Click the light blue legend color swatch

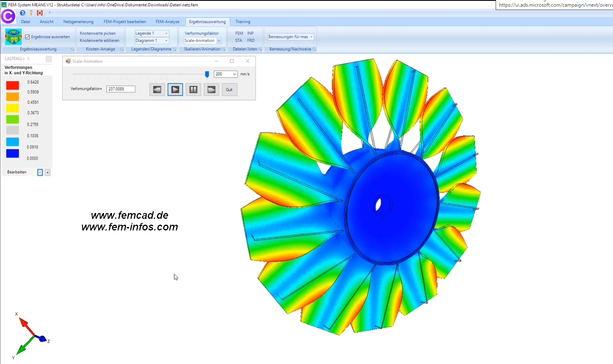click(x=12, y=142)
